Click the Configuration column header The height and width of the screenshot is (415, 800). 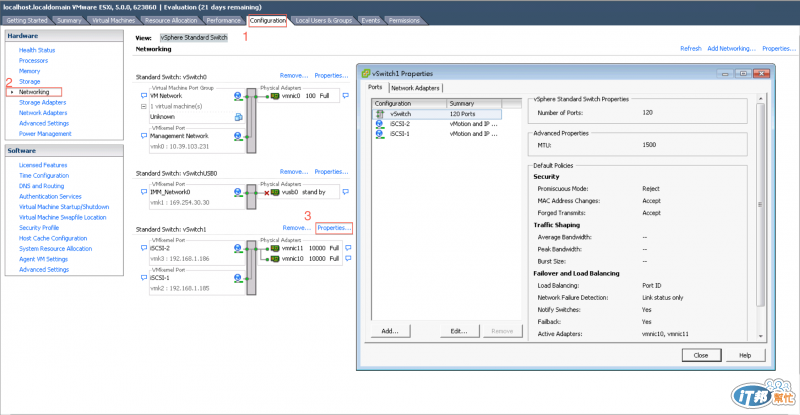point(409,103)
